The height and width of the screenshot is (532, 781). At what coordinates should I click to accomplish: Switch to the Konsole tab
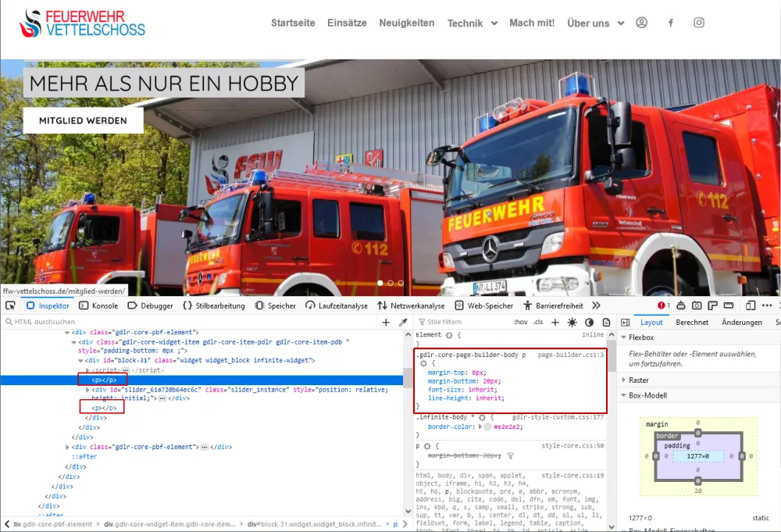click(99, 306)
